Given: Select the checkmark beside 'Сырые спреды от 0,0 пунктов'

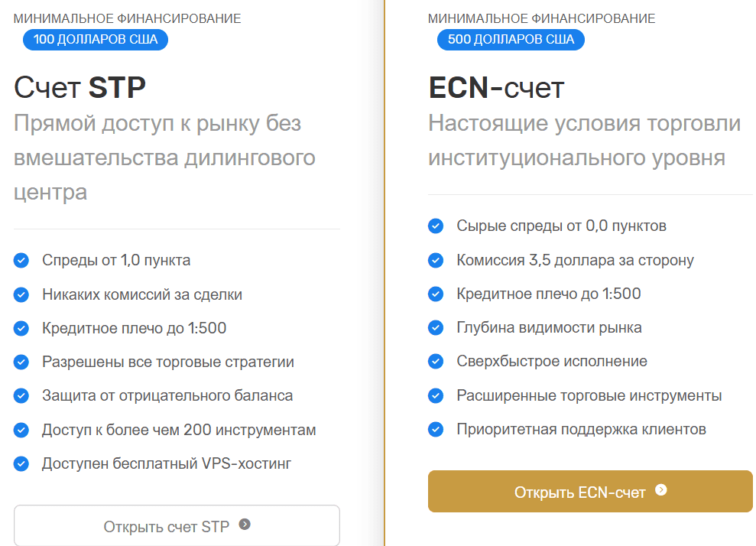Looking at the screenshot, I should [436, 226].
